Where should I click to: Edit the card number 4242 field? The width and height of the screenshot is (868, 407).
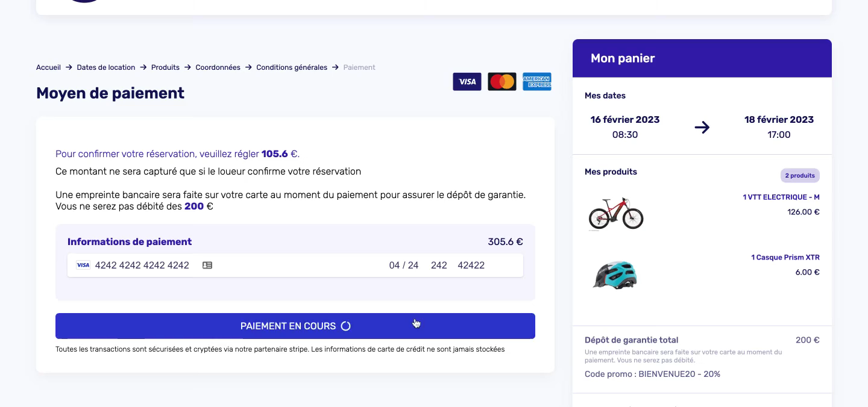point(142,265)
